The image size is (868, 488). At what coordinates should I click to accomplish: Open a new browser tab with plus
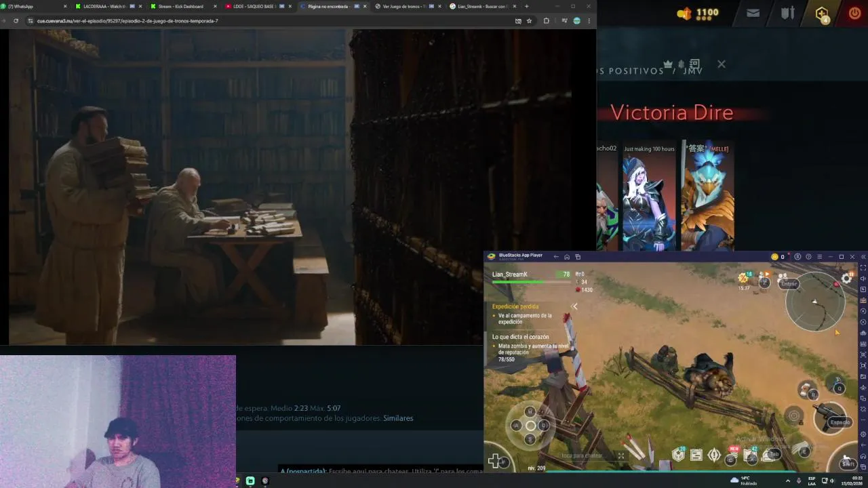coord(526,6)
